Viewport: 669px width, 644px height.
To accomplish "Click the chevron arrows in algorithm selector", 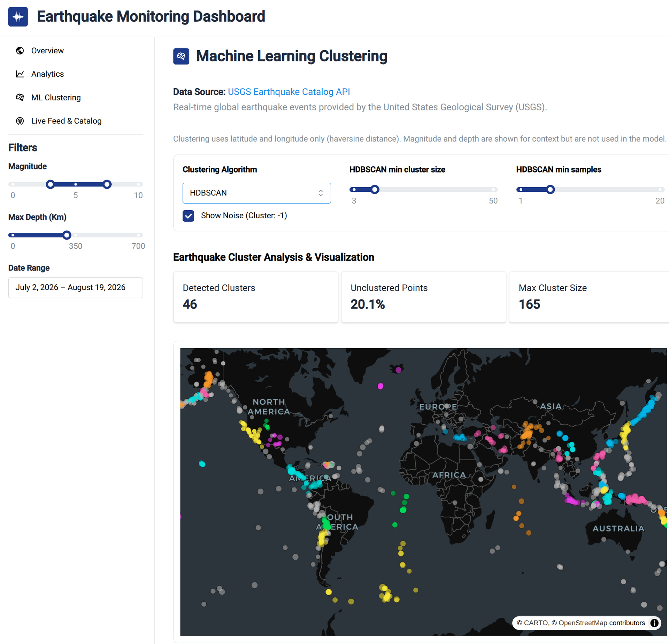I will point(321,193).
